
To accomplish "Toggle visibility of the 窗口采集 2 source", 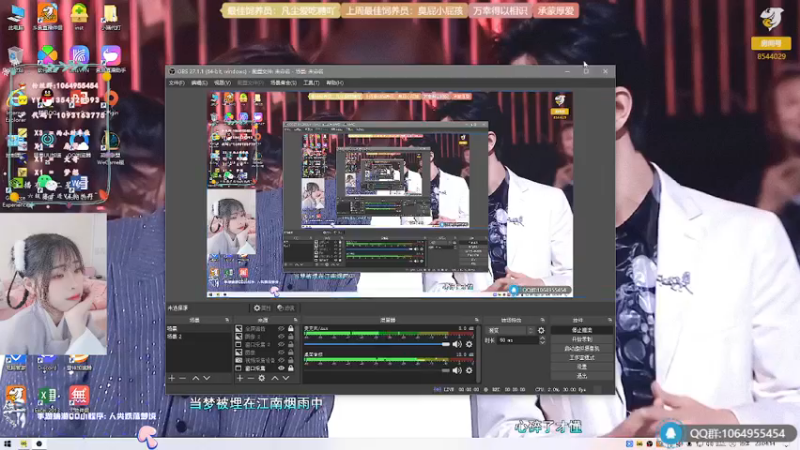I will (x=281, y=344).
